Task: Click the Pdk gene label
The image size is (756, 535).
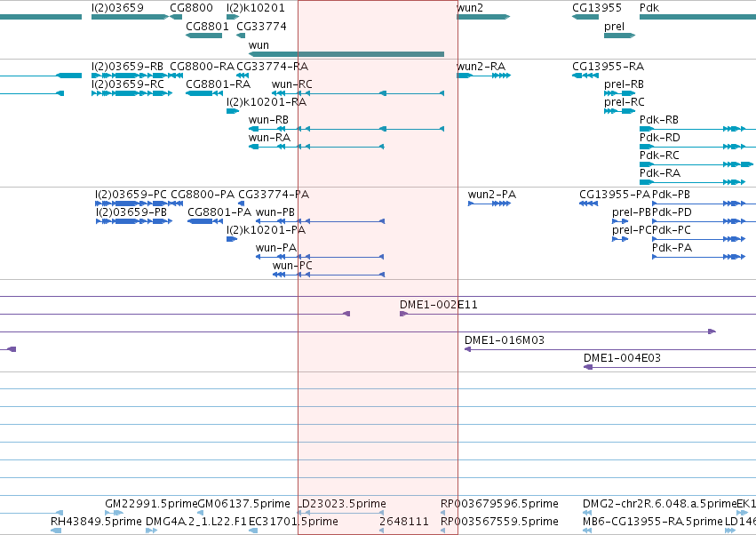Action: pyautogui.click(x=649, y=8)
